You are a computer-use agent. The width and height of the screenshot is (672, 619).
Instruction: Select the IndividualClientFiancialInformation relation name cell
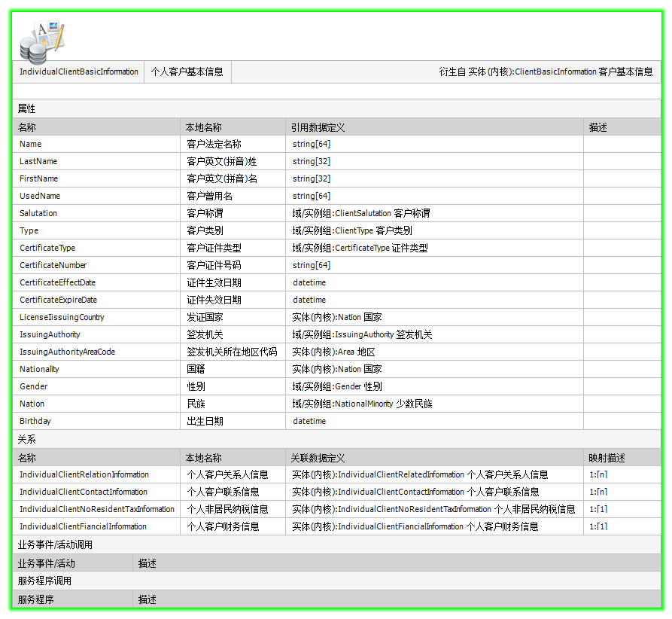(x=96, y=526)
